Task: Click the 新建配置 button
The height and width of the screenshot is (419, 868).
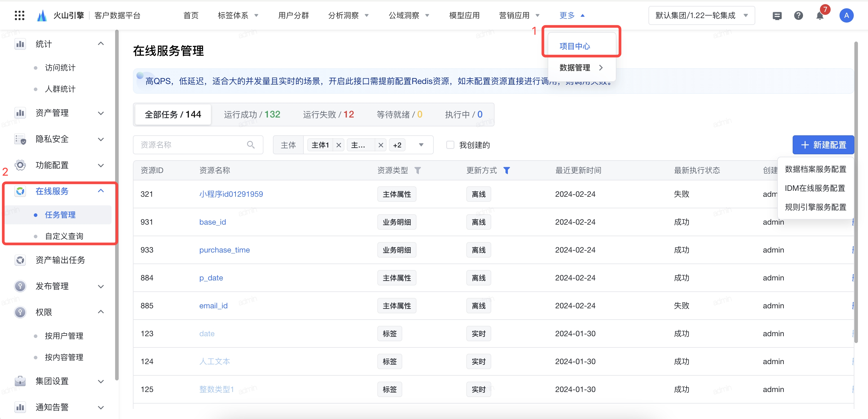Action: 823,145
